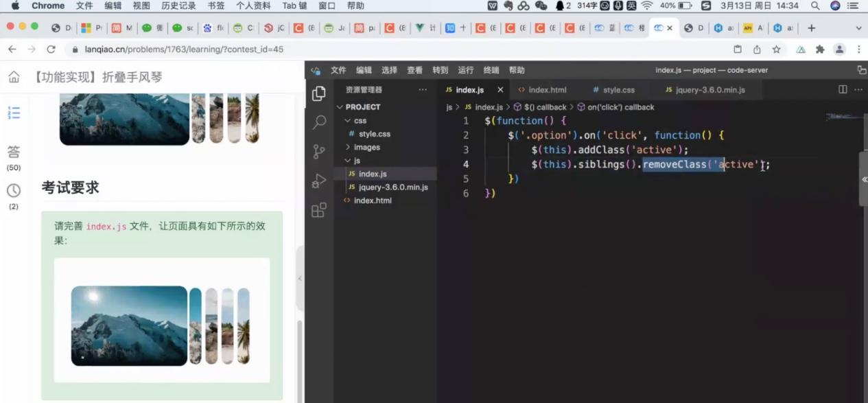Image resolution: width=868 pixels, height=403 pixels.
Task: Click the home icon on lanqiao page
Action: (14, 77)
